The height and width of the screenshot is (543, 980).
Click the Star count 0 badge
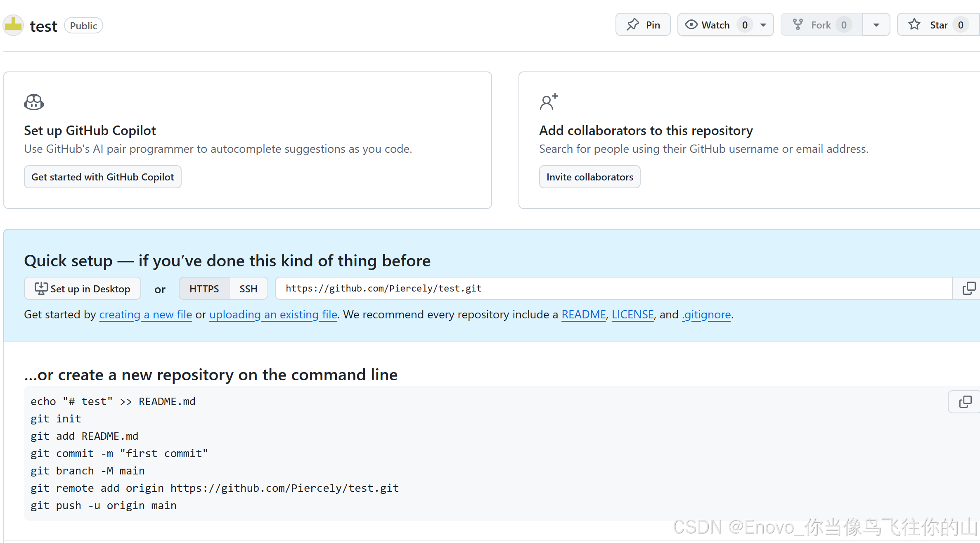click(x=961, y=25)
